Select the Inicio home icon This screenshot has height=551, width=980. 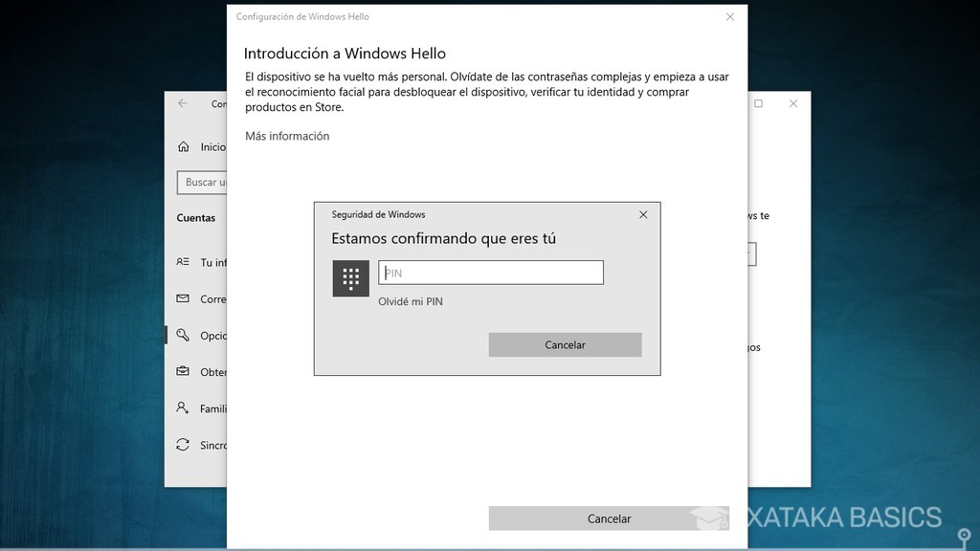tap(183, 147)
